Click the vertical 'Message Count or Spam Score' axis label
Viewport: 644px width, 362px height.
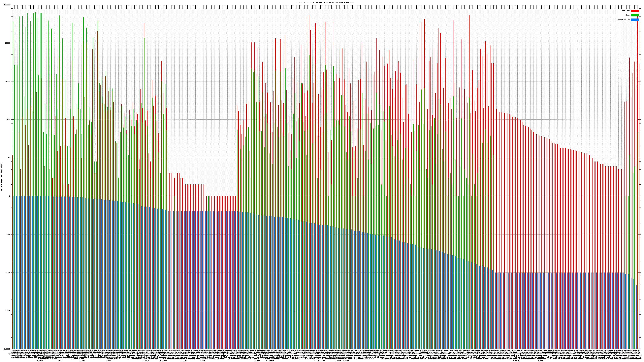tap(1, 177)
